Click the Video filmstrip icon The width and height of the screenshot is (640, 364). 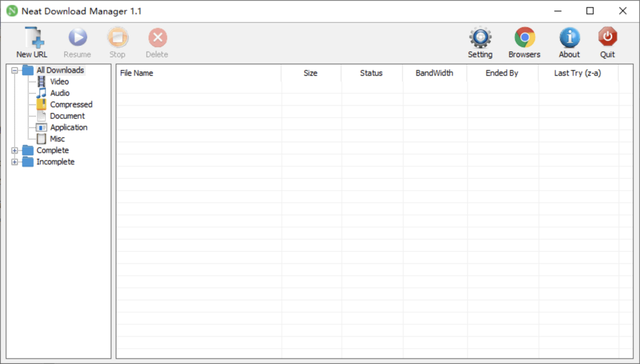coord(41,82)
